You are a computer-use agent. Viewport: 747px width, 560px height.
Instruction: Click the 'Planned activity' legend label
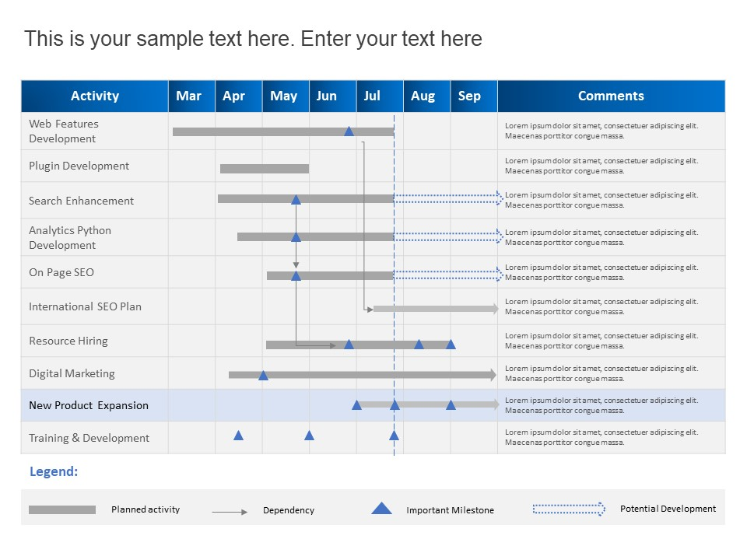[146, 509]
